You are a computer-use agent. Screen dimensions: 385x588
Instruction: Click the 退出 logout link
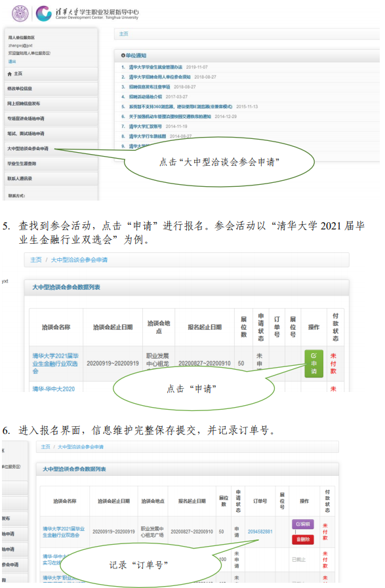(x=12, y=62)
